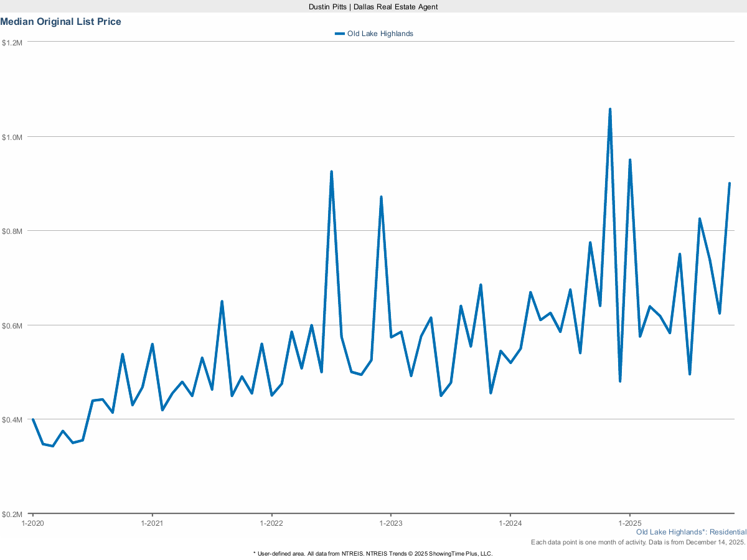This screenshot has height=560, width=747.
Task: Click the $0.8M y-axis label
Action: coord(12,231)
